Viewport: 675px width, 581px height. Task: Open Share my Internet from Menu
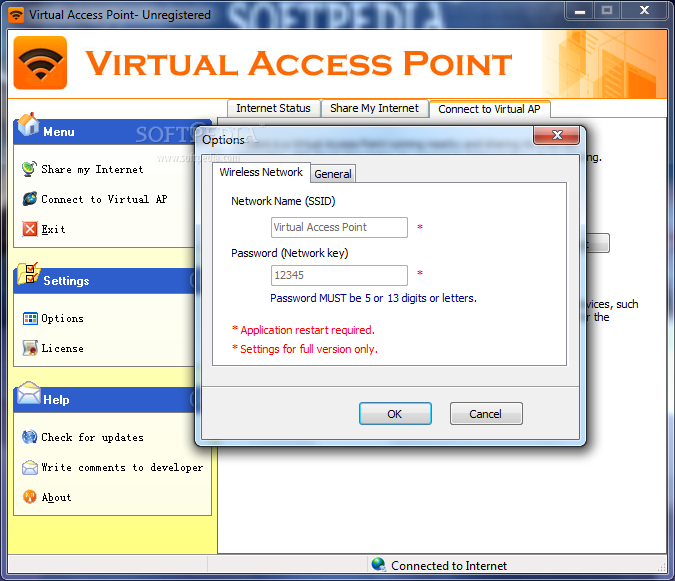(92, 170)
